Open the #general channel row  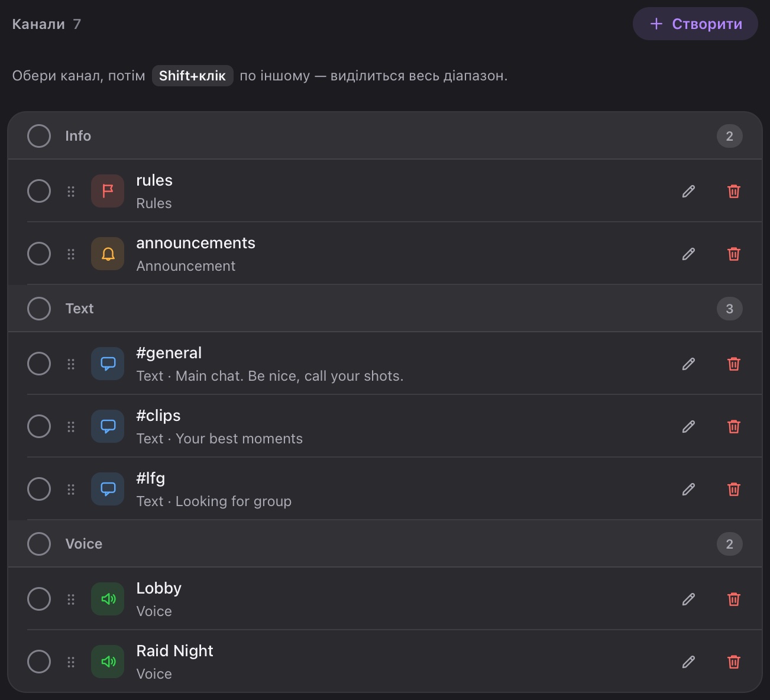click(385, 364)
